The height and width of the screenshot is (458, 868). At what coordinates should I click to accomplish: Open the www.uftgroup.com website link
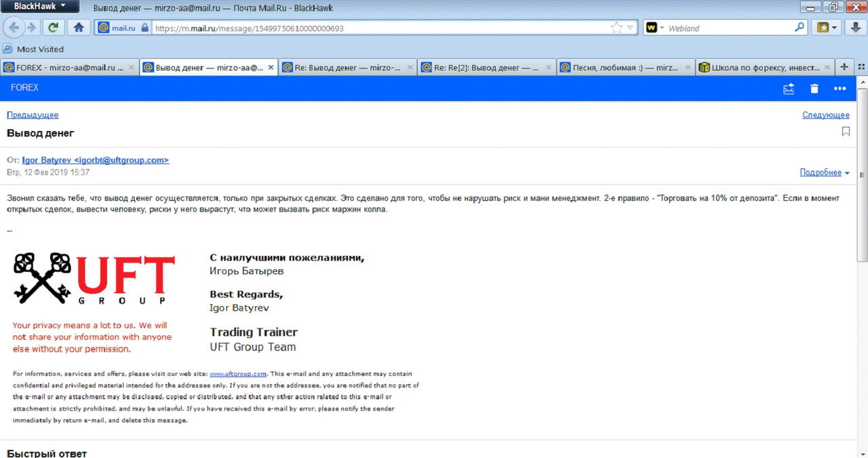coord(238,374)
